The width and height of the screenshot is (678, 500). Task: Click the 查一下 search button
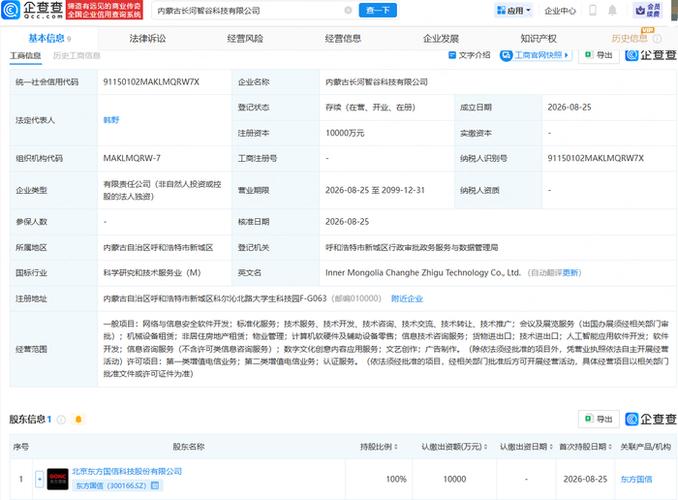377,10
